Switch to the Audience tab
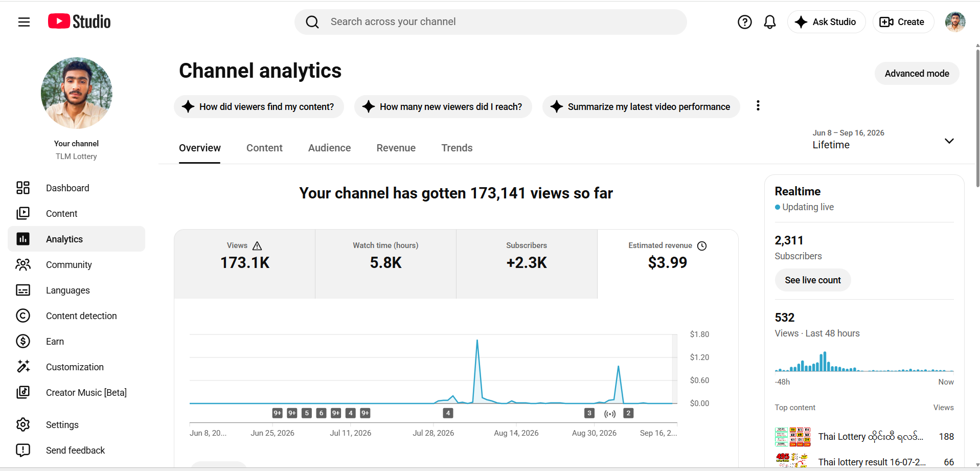Viewport: 980px width, 471px height. pos(329,148)
